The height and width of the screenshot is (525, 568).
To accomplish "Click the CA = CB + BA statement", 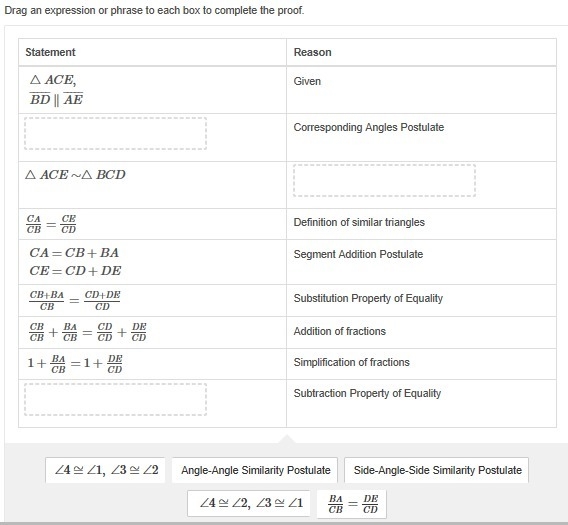I will click(x=74, y=253).
